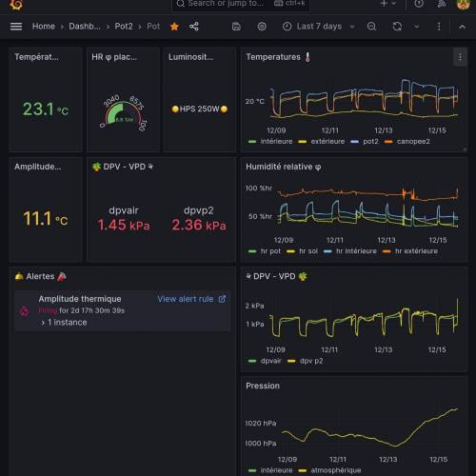Click the 23.1 °C temperature value
The image size is (476, 476).
click(46, 109)
